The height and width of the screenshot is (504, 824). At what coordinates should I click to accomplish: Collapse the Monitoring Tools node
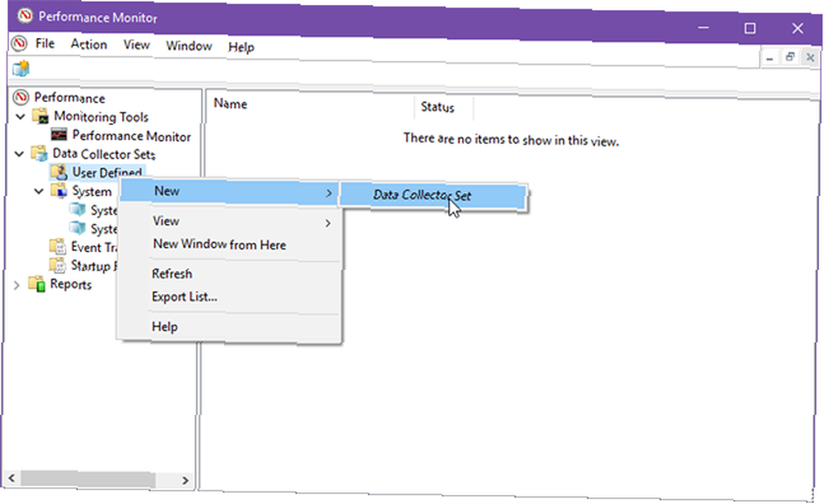click(21, 117)
